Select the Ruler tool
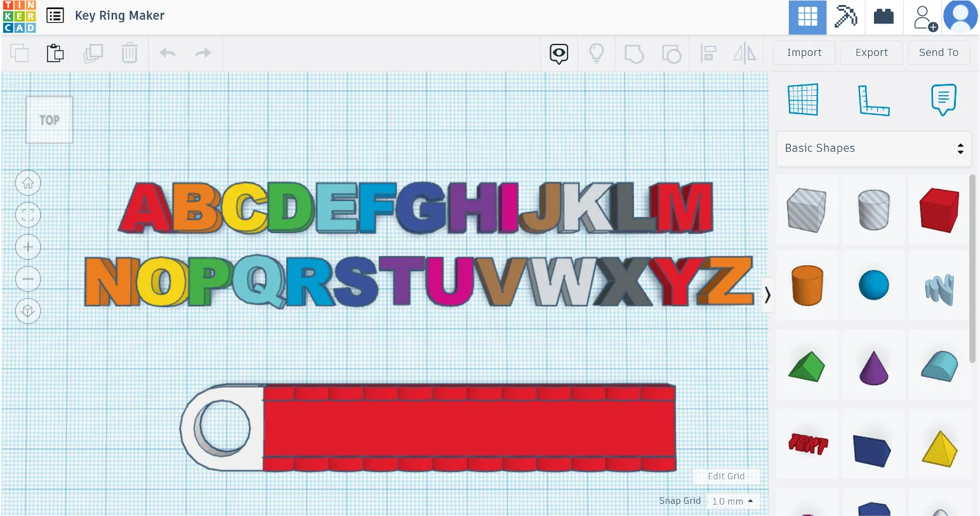Viewport: 980px width, 516px height. tap(873, 100)
